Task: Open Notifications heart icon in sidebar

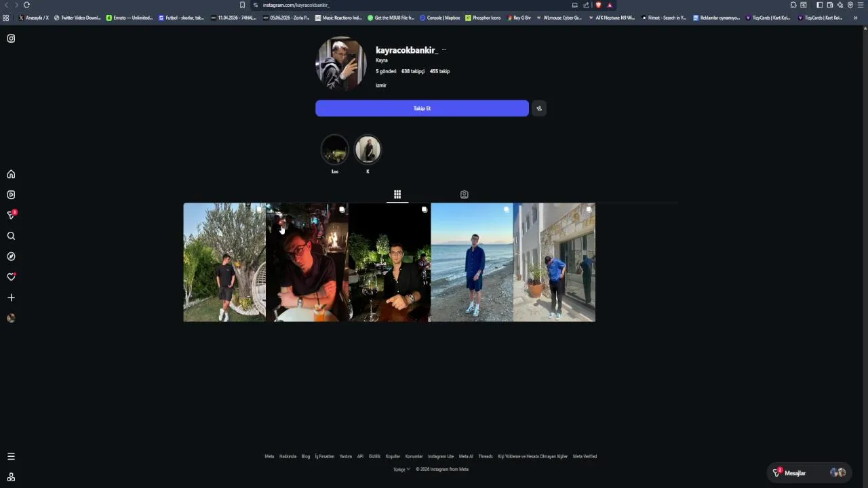Action: pyautogui.click(x=11, y=277)
